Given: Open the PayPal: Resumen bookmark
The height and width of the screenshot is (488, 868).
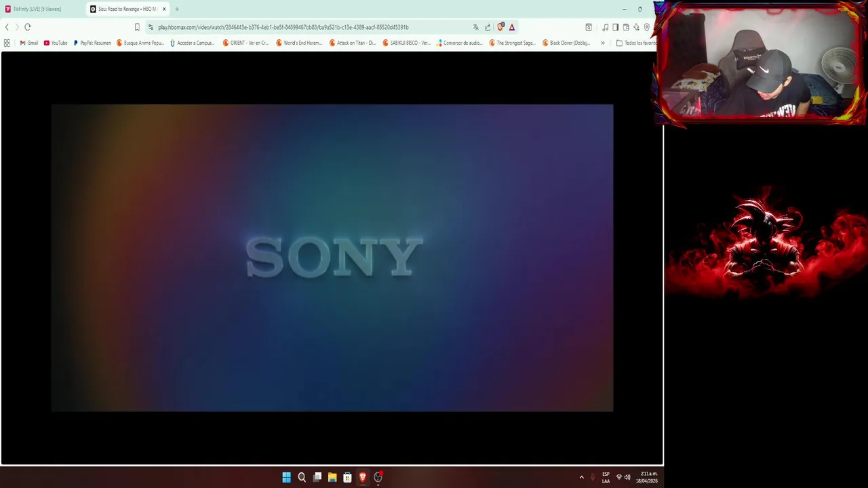Looking at the screenshot, I should coord(92,43).
